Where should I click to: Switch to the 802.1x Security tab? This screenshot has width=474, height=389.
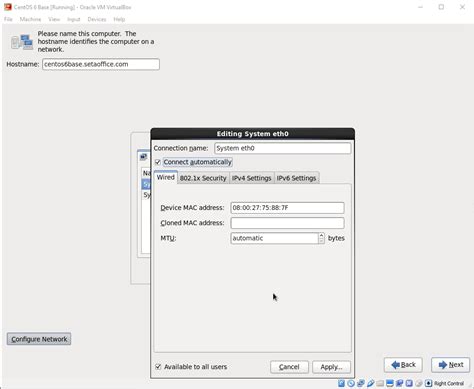pyautogui.click(x=203, y=178)
